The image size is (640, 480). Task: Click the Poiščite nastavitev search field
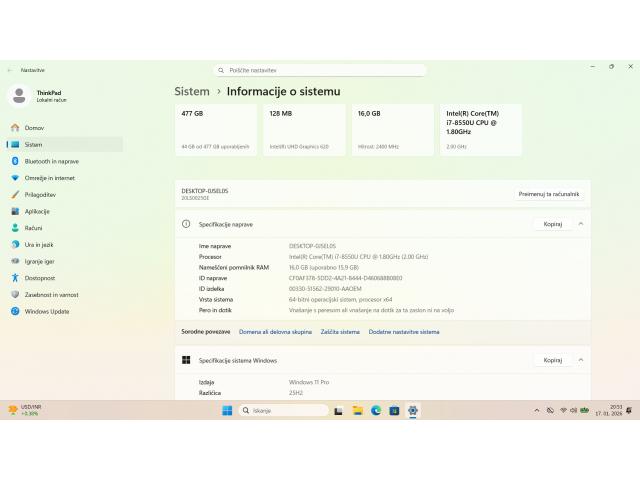(320, 70)
